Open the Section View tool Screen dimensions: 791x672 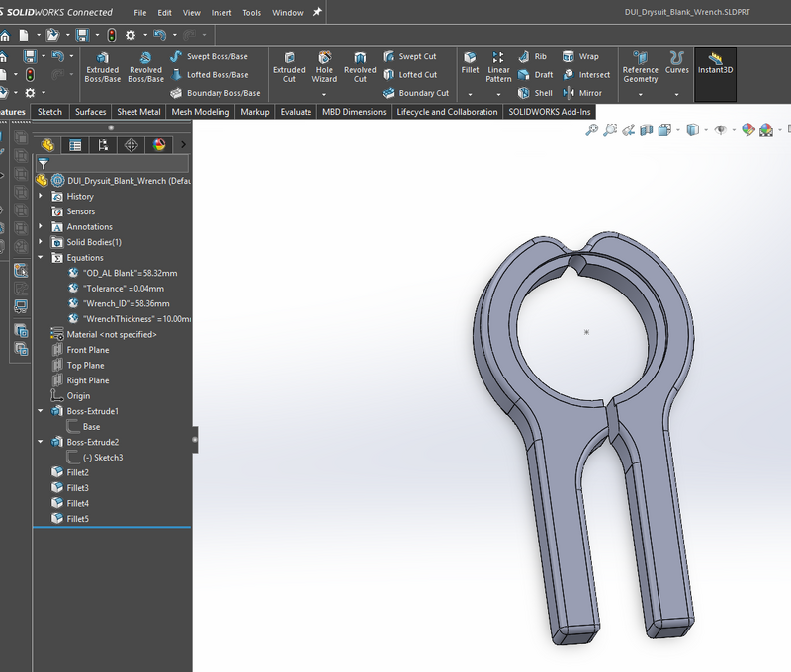point(646,129)
